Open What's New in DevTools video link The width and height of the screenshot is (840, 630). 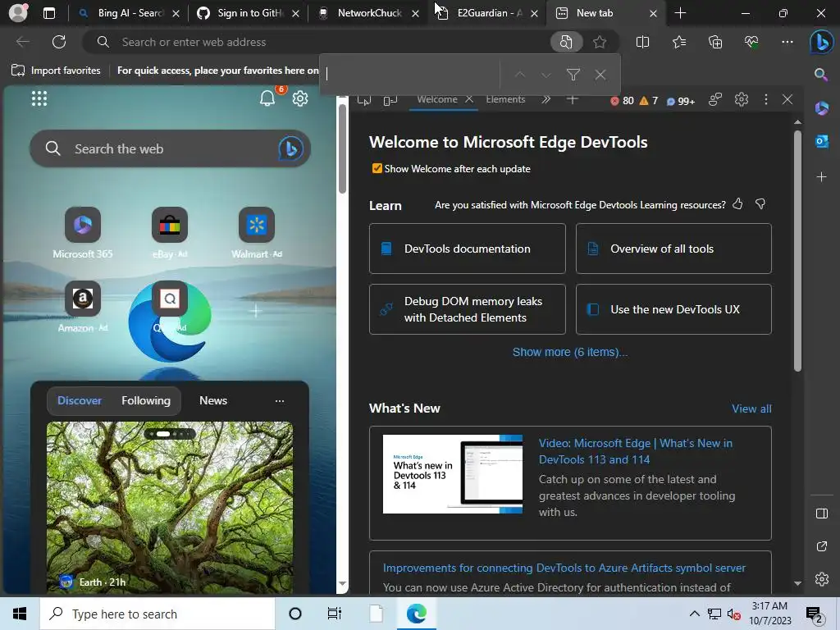(x=636, y=451)
